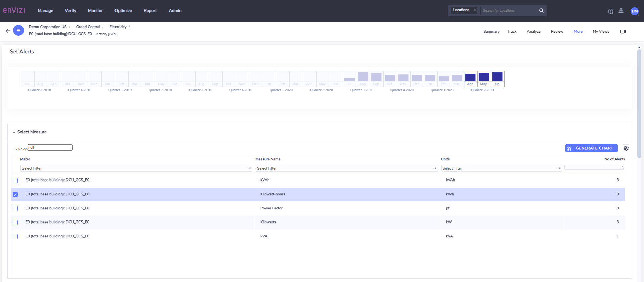The image size is (644, 282).
Task: Open the Monitor menu
Action: click(x=95, y=11)
